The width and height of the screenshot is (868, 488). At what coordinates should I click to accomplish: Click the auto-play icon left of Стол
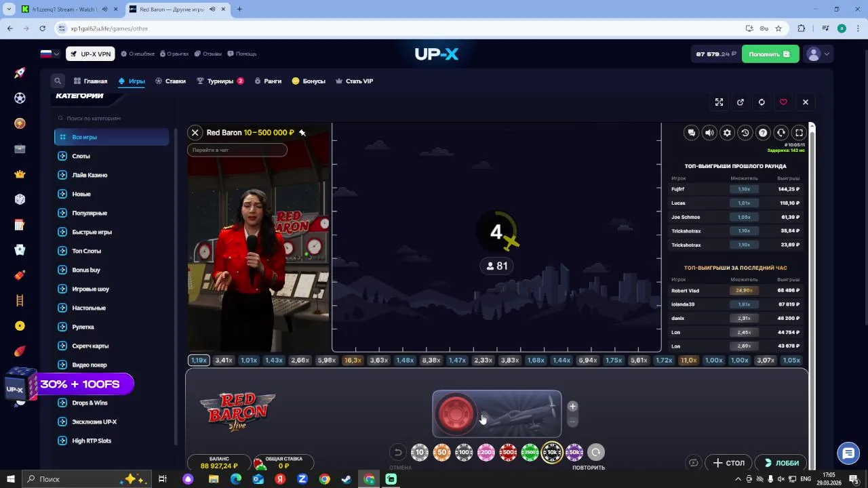(x=694, y=463)
